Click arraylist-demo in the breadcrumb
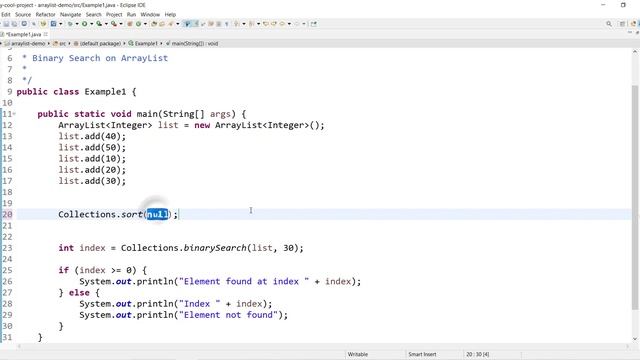 (28, 43)
